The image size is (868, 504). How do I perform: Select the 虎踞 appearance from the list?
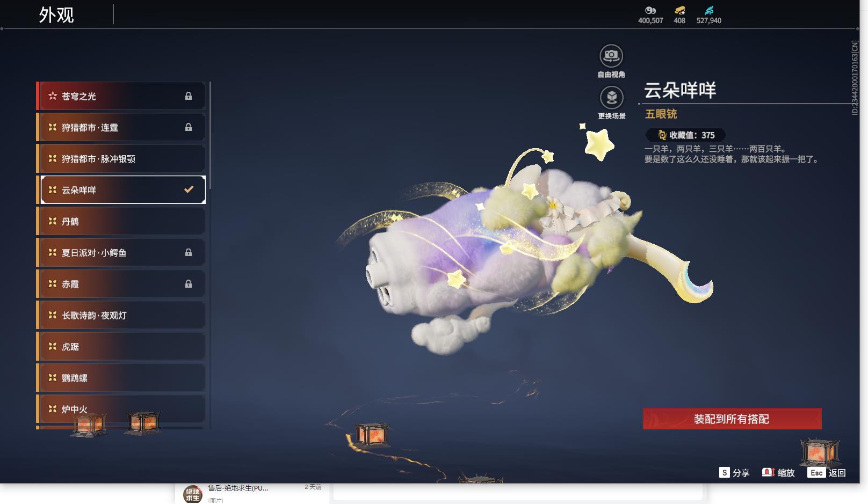tap(121, 346)
